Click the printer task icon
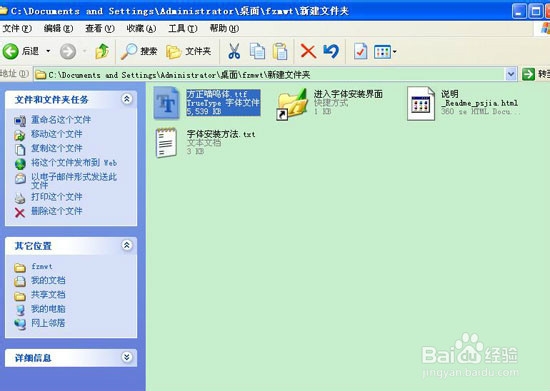This screenshot has width=550, height=391. [x=20, y=198]
